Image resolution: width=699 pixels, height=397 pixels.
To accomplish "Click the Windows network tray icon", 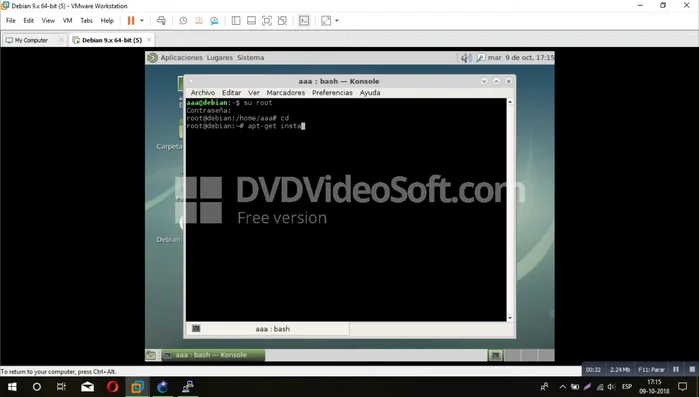I will pyautogui.click(x=600, y=387).
